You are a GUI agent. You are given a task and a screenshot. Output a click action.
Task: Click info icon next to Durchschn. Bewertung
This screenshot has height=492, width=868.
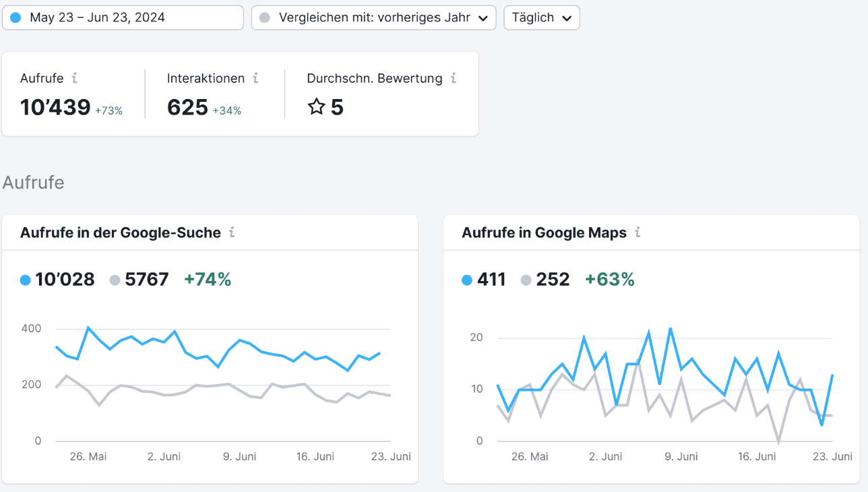tap(454, 78)
